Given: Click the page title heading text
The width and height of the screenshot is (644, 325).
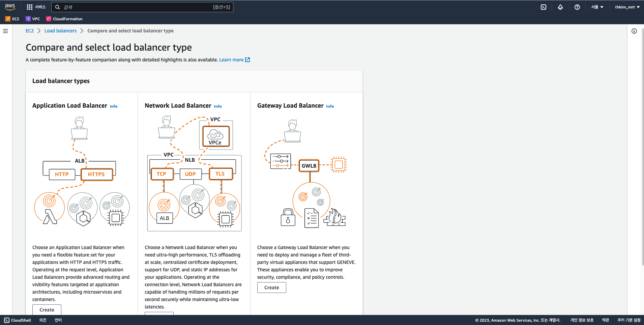Looking at the screenshot, I should coord(109,48).
